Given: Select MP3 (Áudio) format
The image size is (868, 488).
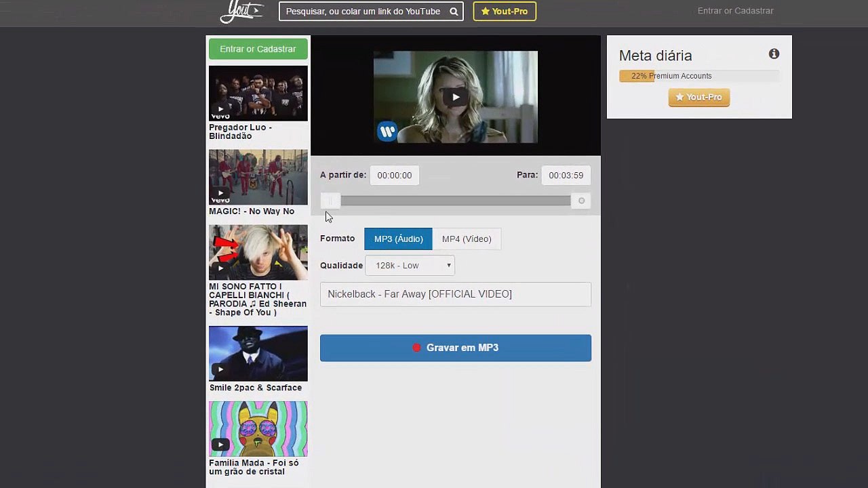Looking at the screenshot, I should click(x=398, y=239).
